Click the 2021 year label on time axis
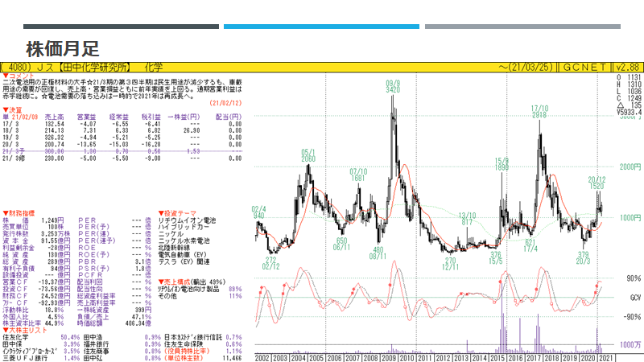The height and width of the screenshot is (362, 644). click(x=606, y=358)
